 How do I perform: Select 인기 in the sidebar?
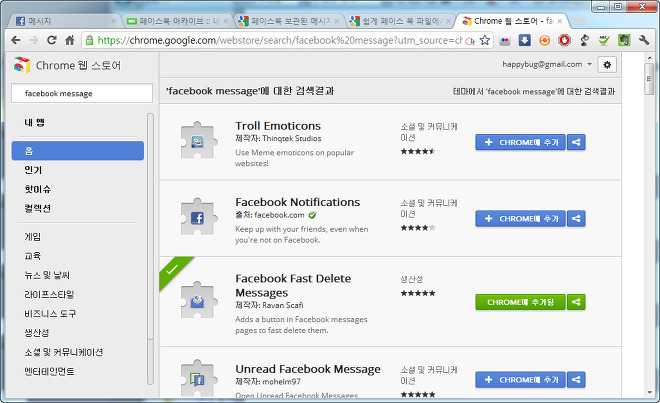point(33,170)
